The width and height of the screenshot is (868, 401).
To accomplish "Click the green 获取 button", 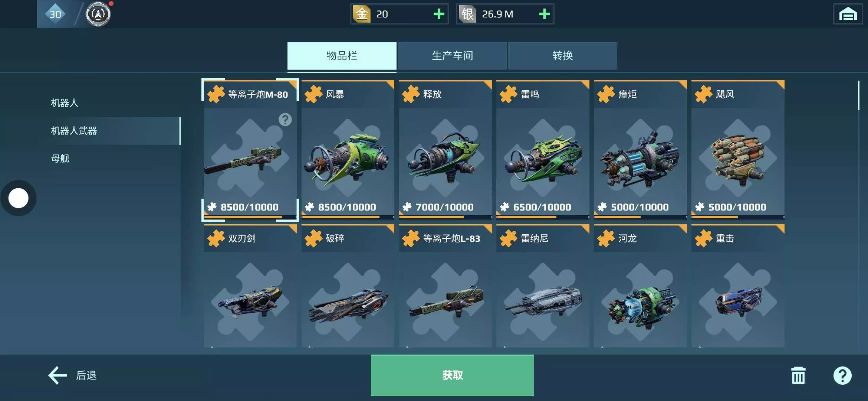I will coord(452,375).
